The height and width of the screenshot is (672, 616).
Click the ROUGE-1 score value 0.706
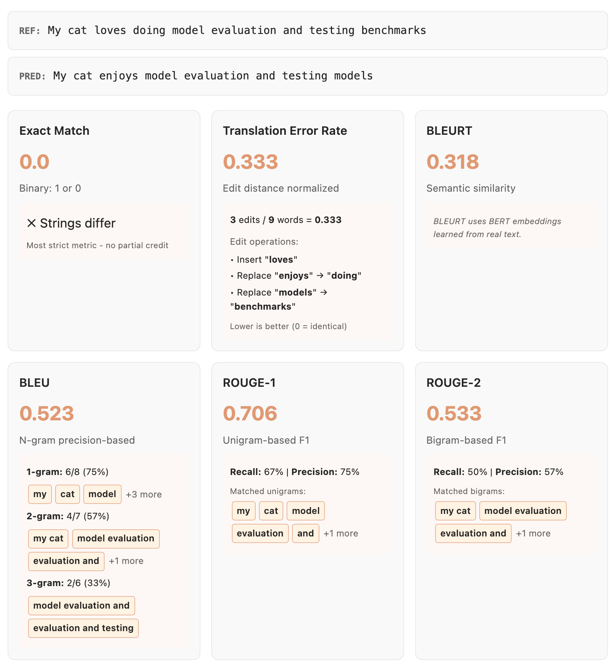250,414
